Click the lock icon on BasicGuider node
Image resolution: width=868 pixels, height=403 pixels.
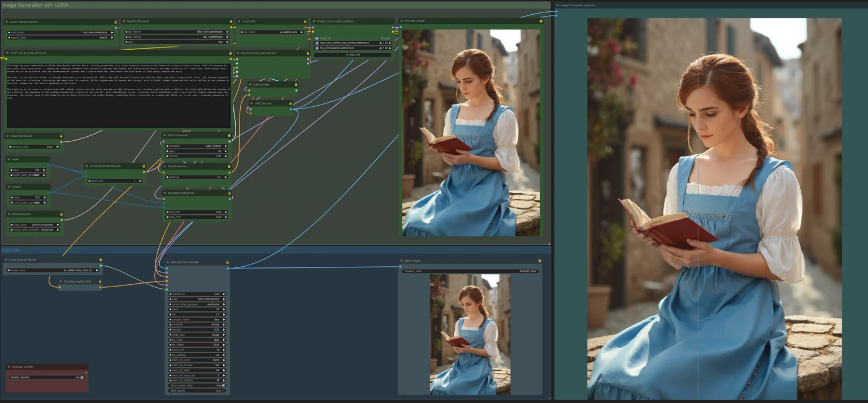296,85
